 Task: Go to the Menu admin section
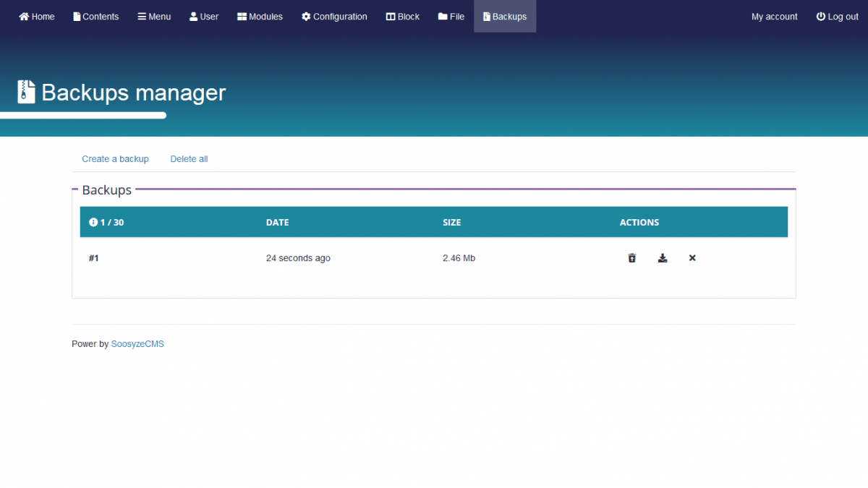(x=154, y=17)
